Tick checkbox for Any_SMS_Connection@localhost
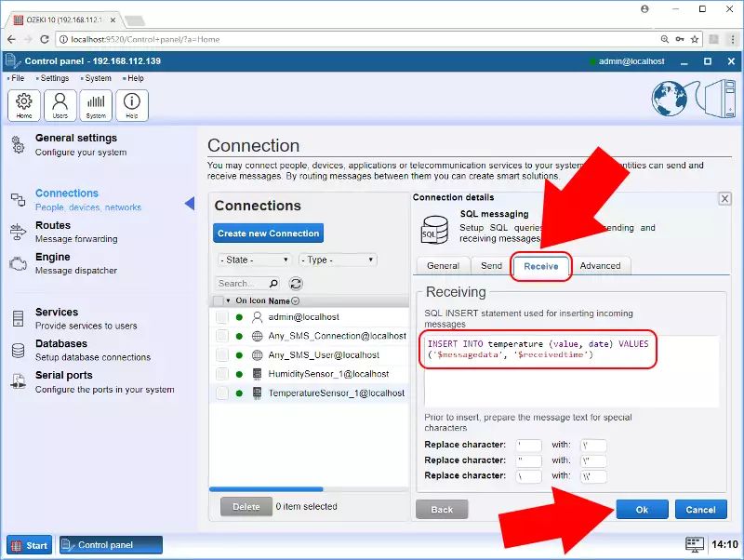 [x=222, y=336]
